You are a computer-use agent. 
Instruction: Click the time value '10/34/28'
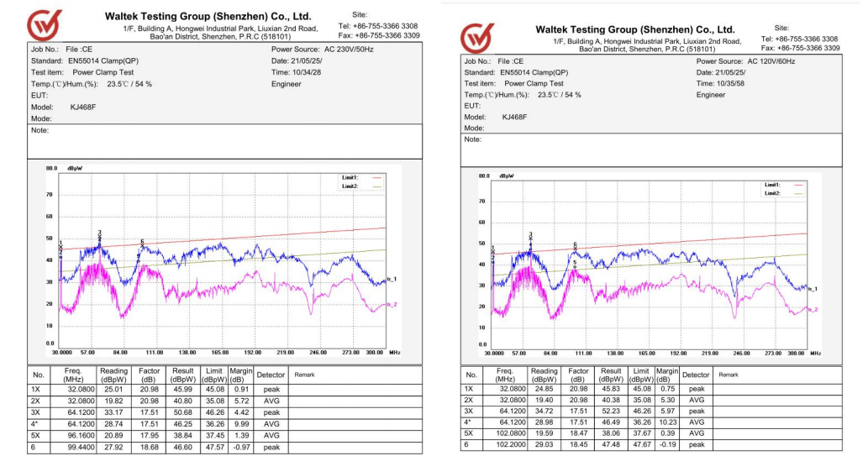pos(306,72)
